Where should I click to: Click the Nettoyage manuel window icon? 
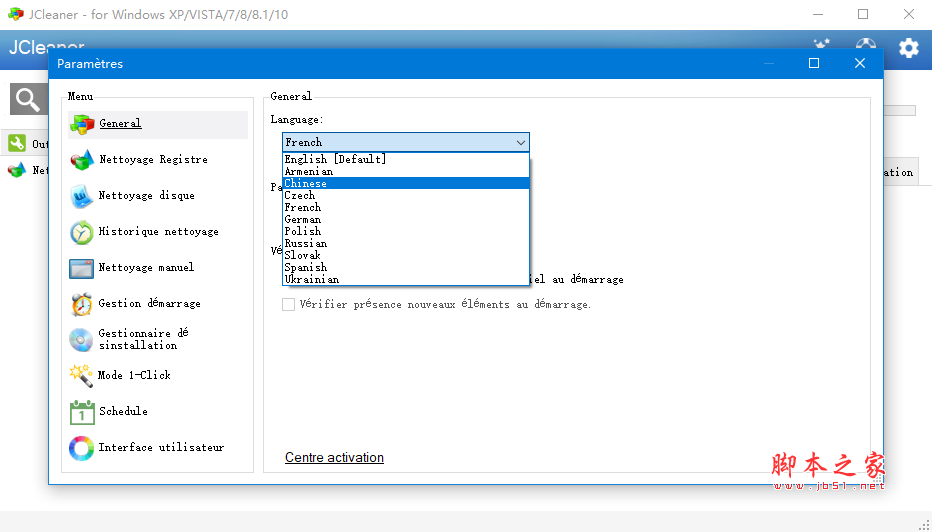(82, 268)
